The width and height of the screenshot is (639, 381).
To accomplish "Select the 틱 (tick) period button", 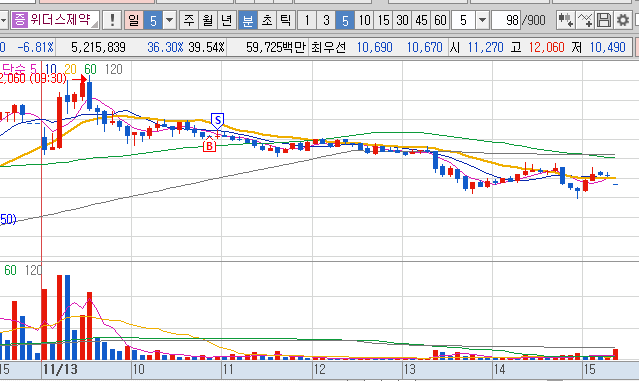I will tap(286, 20).
